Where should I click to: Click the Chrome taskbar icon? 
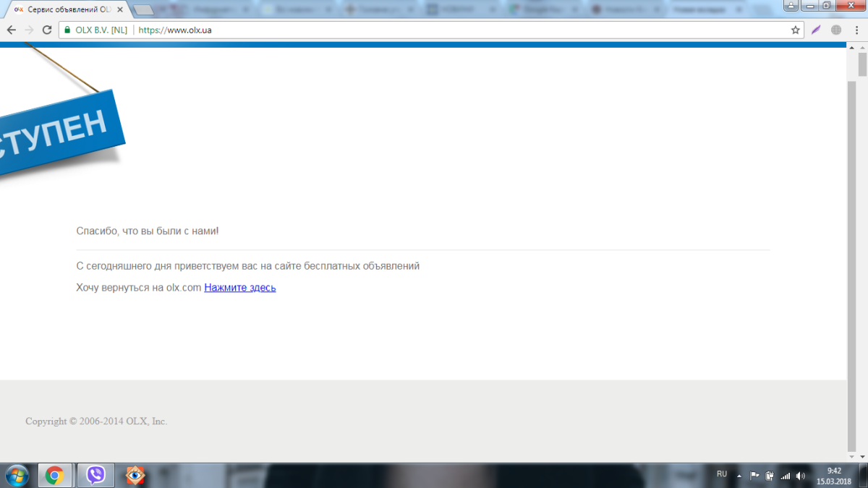(54, 475)
